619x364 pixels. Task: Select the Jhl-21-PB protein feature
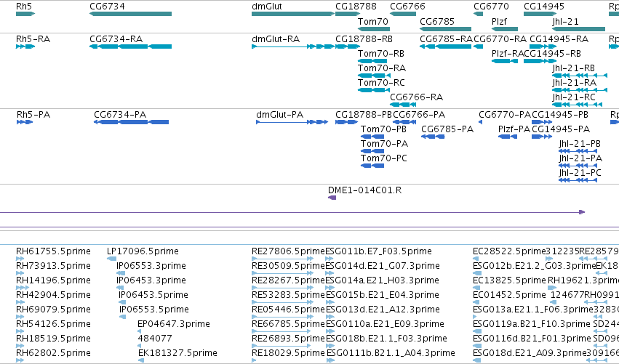pyautogui.click(x=578, y=151)
